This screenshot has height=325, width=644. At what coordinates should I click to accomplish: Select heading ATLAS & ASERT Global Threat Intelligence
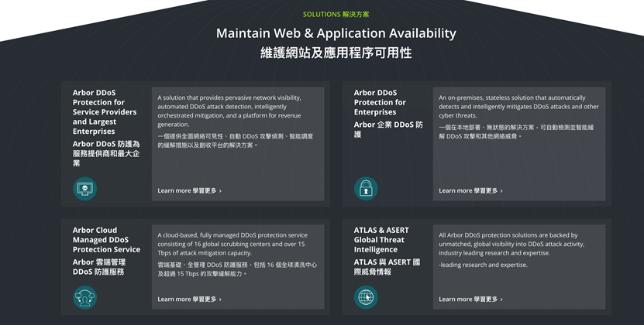pyautogui.click(x=381, y=240)
